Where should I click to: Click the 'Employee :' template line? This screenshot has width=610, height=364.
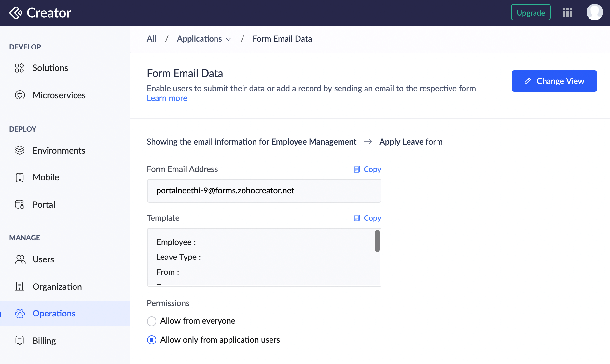click(176, 242)
